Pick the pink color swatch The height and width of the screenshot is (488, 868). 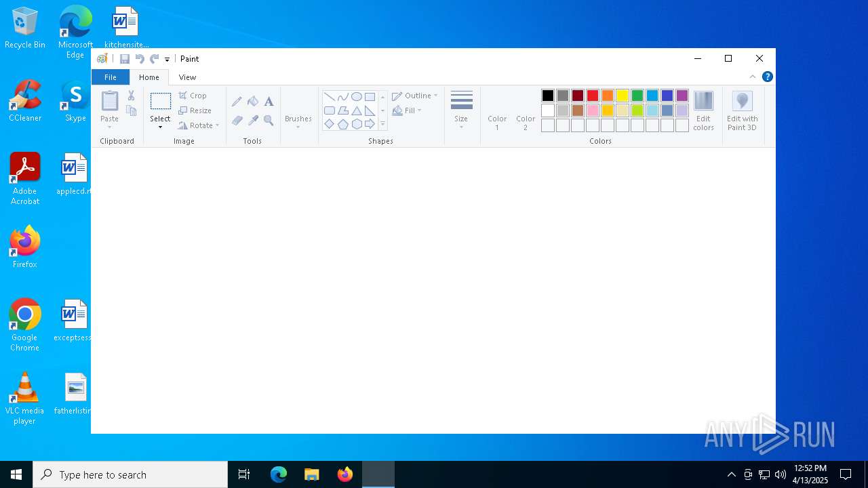pyautogui.click(x=593, y=110)
